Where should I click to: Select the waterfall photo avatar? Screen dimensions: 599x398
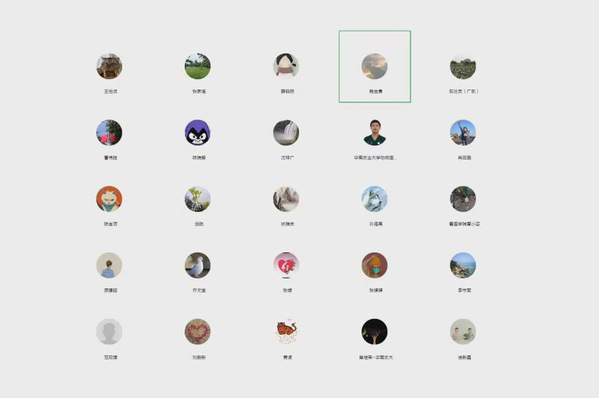(x=286, y=133)
